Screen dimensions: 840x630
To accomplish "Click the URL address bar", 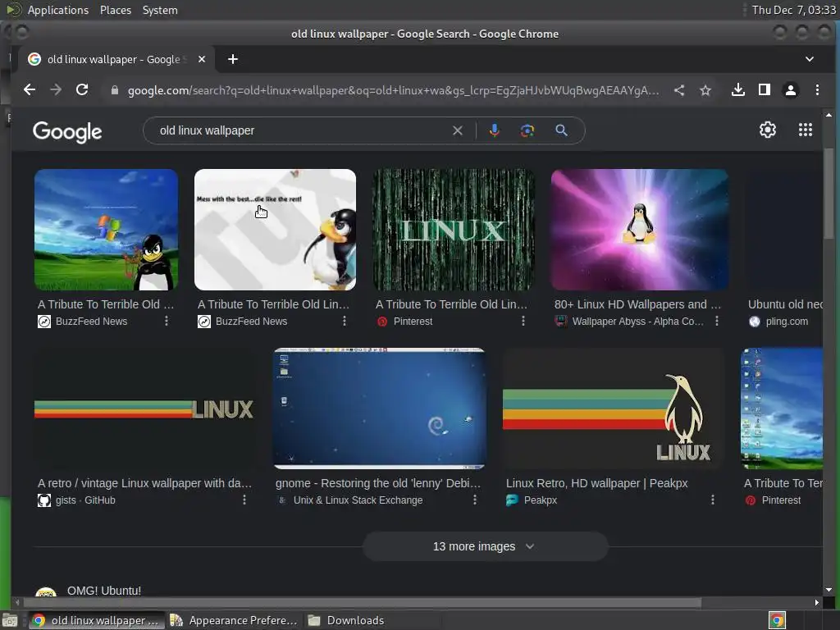I will pyautogui.click(x=393, y=90).
